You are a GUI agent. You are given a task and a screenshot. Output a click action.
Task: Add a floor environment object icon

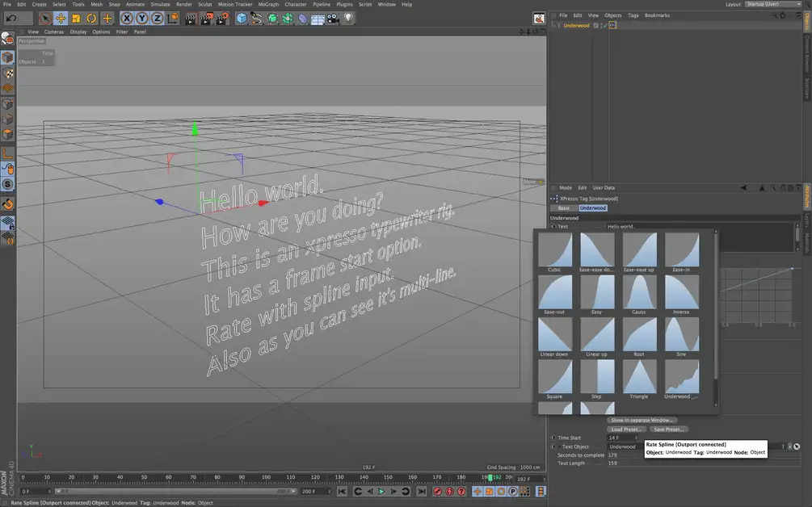pos(318,19)
